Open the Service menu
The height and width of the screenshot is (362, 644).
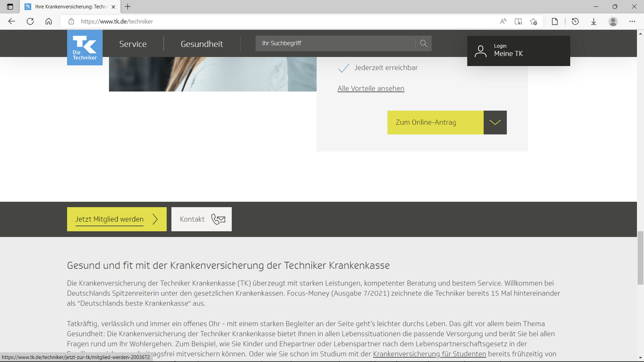tap(133, 44)
